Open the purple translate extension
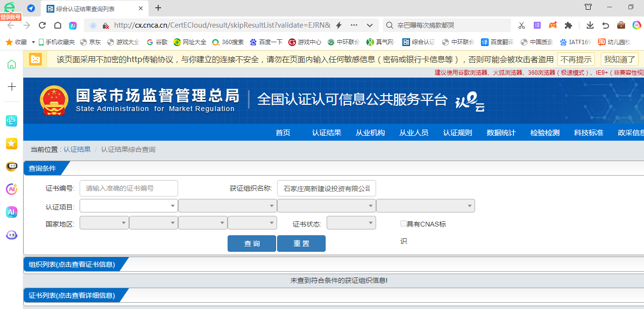Viewport: 644px width, 309px height. (x=537, y=25)
